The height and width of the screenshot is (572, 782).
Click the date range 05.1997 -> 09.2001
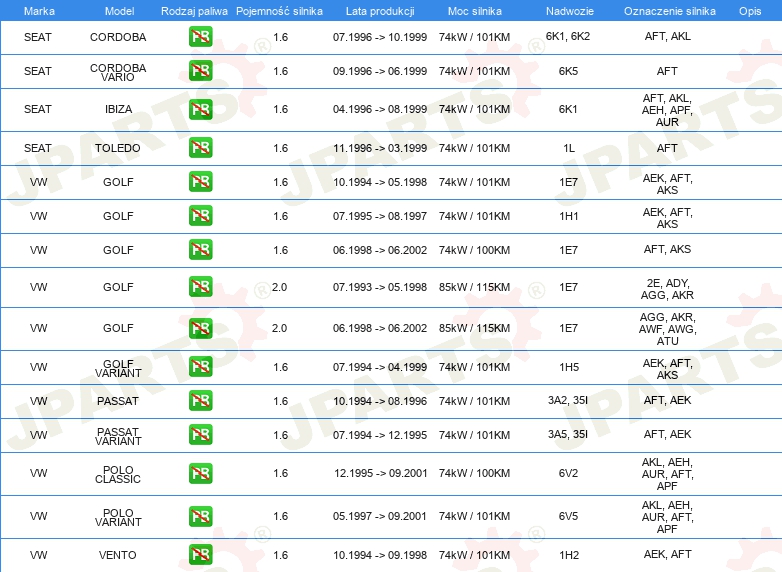click(380, 516)
